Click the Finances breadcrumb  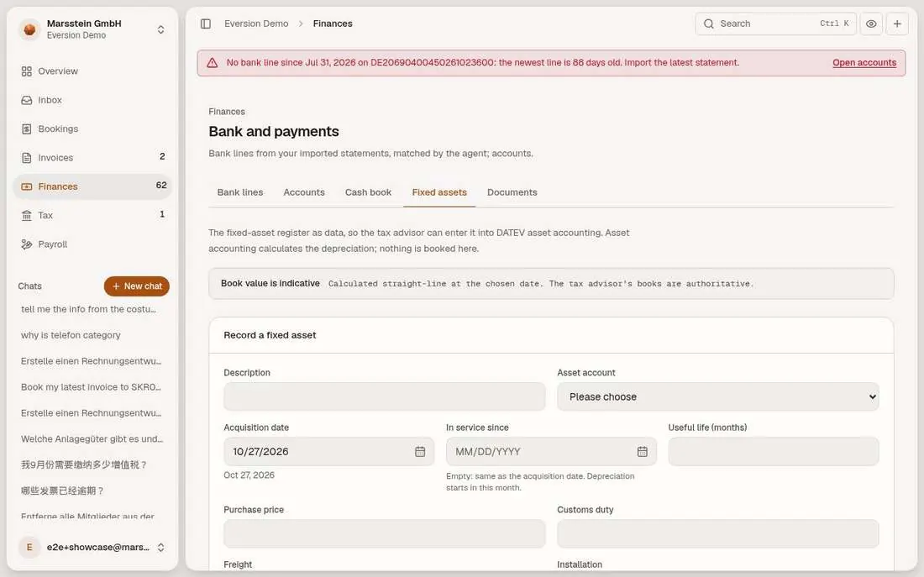pos(333,24)
